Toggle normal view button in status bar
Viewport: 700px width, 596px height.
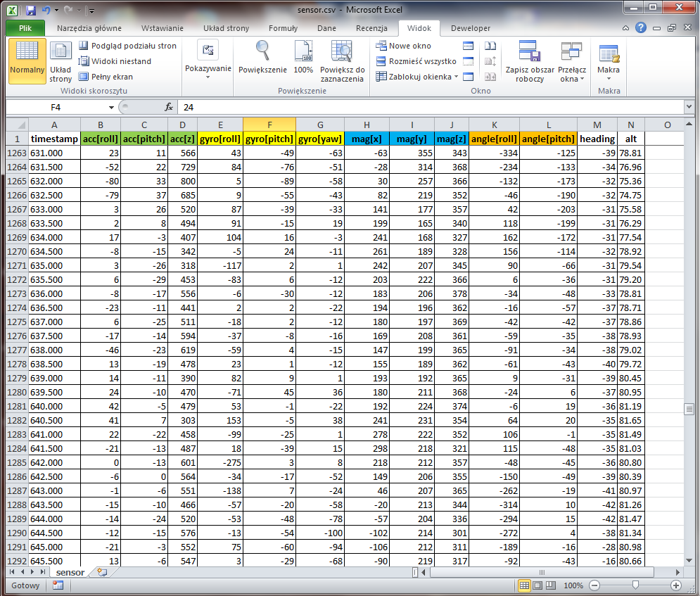pyautogui.click(x=525, y=585)
